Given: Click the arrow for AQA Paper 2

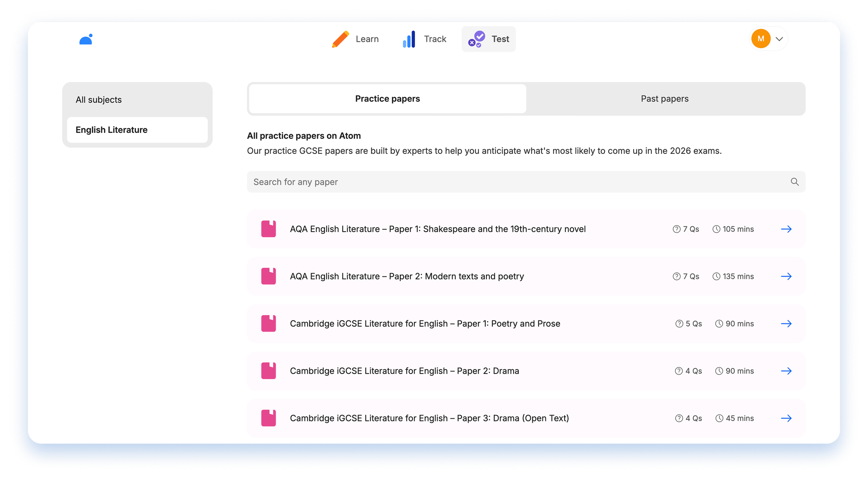Looking at the screenshot, I should pyautogui.click(x=786, y=277).
